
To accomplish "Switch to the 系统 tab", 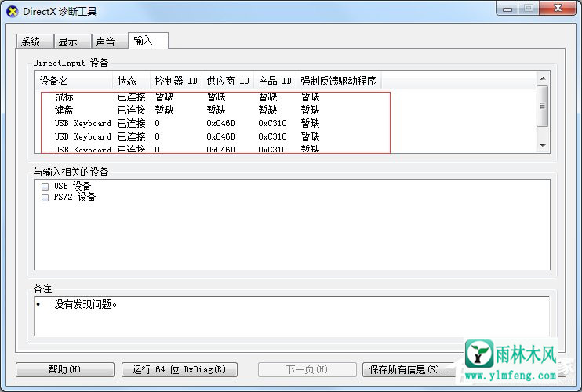I will tap(35, 42).
